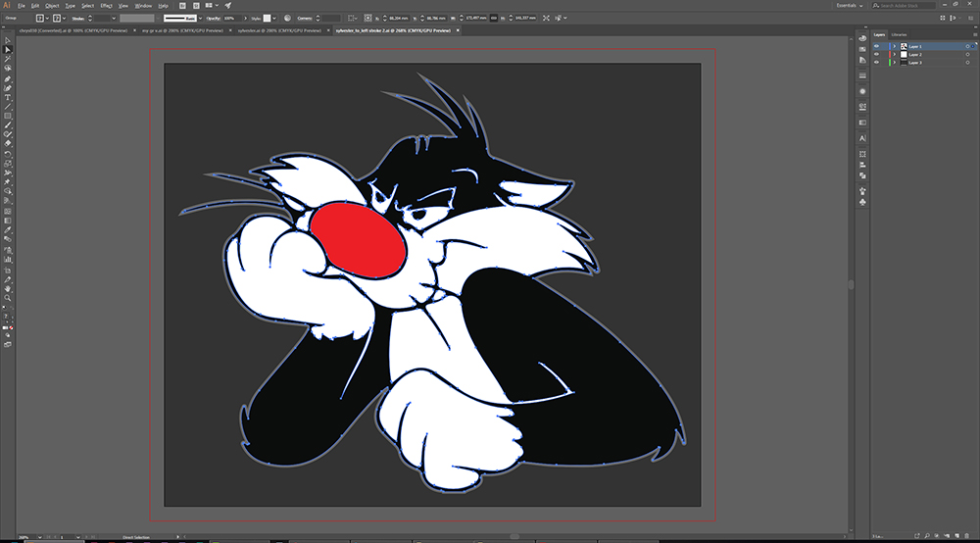Select the Curvature tool
The image size is (980, 543).
pyautogui.click(x=8, y=88)
